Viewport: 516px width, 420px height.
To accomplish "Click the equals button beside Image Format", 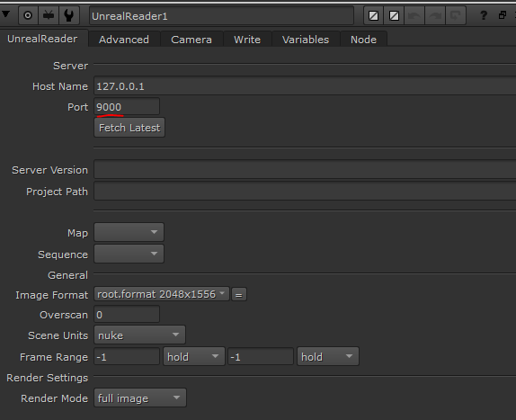I will tap(239, 295).
